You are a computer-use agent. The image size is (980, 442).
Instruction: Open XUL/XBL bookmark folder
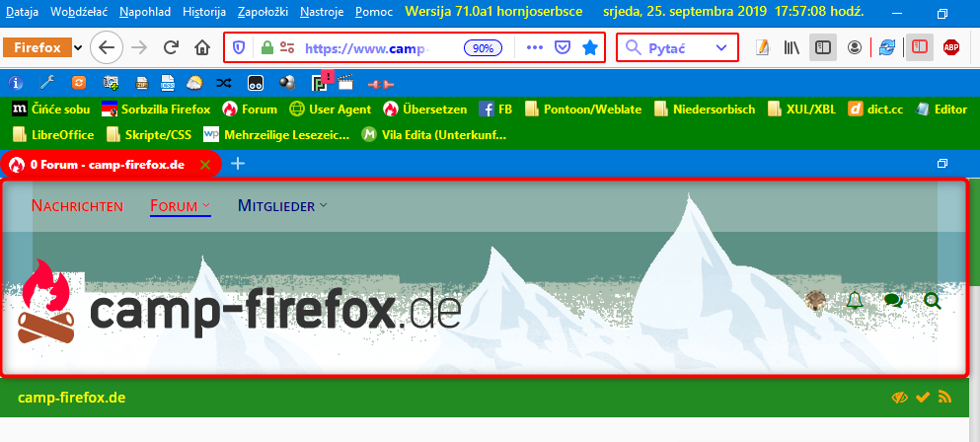pyautogui.click(x=802, y=110)
